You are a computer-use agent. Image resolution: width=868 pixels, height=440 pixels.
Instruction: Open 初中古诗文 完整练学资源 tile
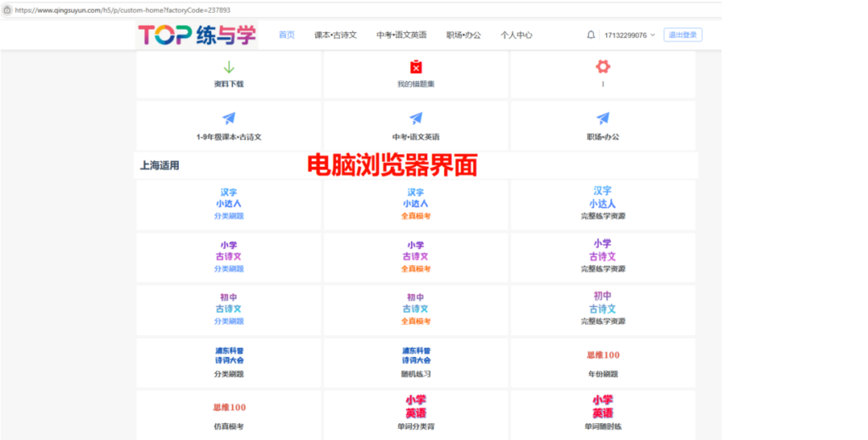(603, 310)
